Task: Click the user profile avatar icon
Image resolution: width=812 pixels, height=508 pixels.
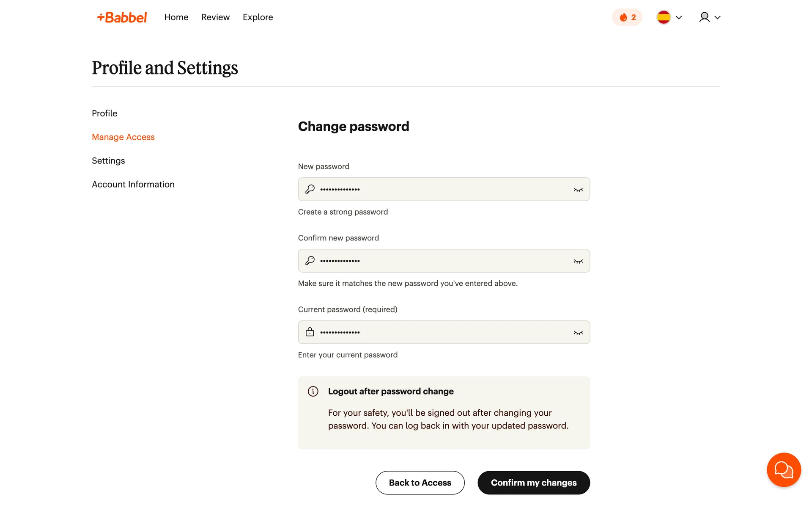Action: 704,17
